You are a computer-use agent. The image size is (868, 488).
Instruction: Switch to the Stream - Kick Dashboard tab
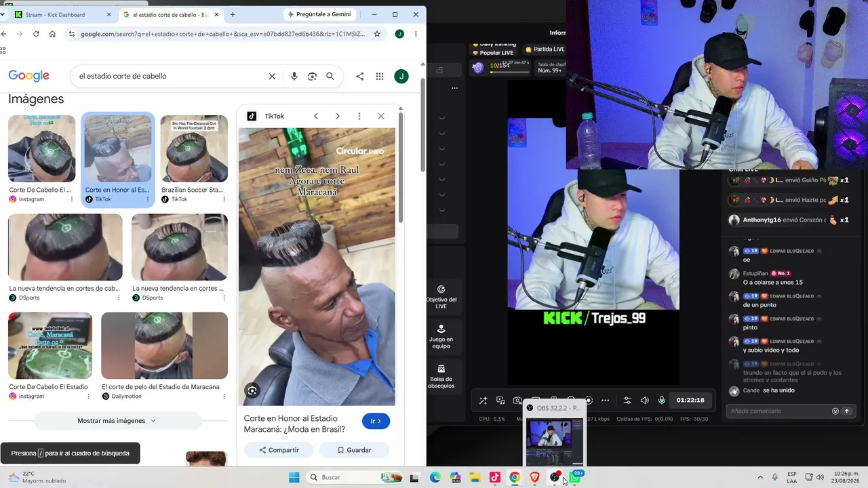(62, 14)
